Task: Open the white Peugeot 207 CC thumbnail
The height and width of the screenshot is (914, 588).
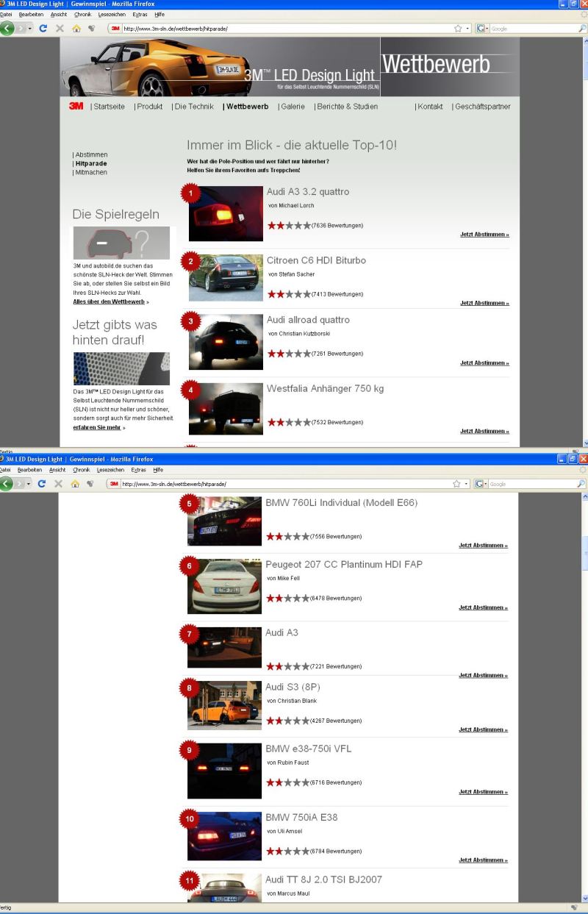Action: [x=224, y=588]
